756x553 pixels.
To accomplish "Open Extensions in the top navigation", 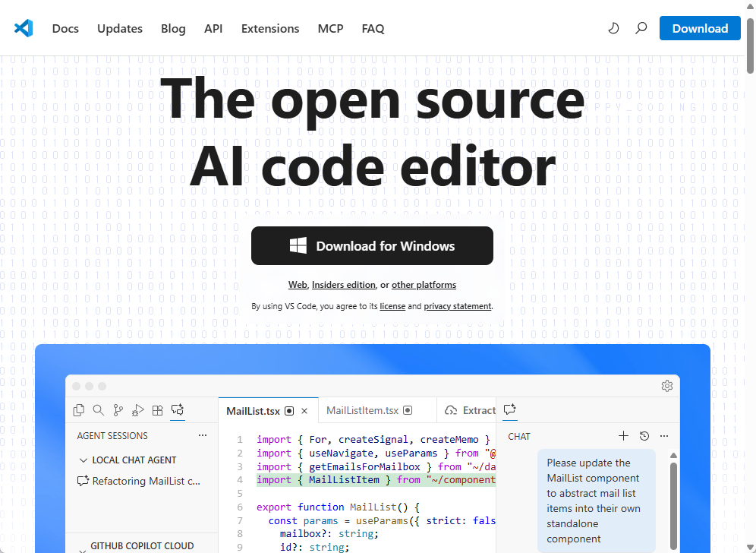I will (x=270, y=28).
